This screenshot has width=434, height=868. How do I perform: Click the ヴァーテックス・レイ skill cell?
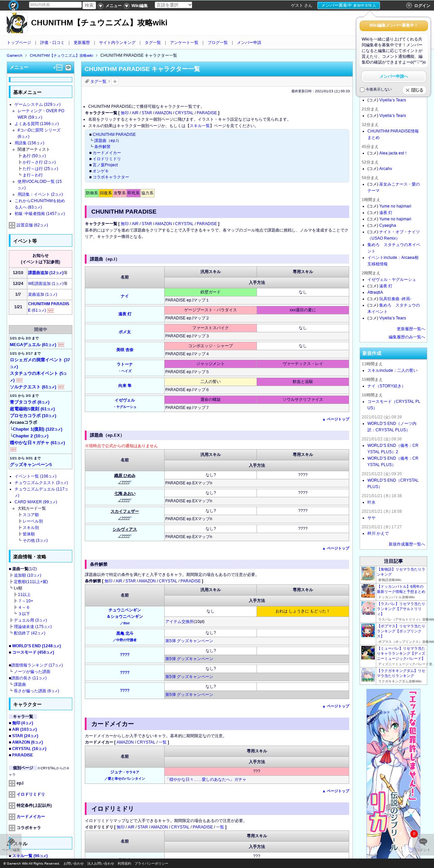pos(303,364)
